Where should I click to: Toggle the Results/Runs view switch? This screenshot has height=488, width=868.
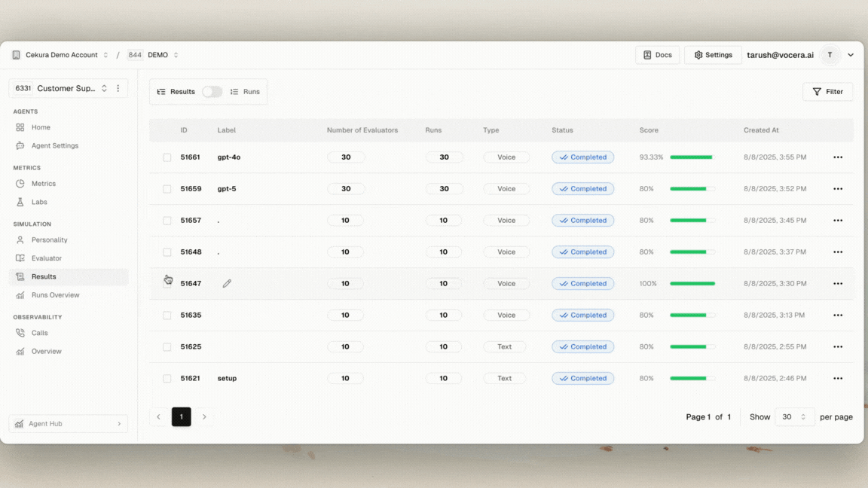click(x=212, y=92)
